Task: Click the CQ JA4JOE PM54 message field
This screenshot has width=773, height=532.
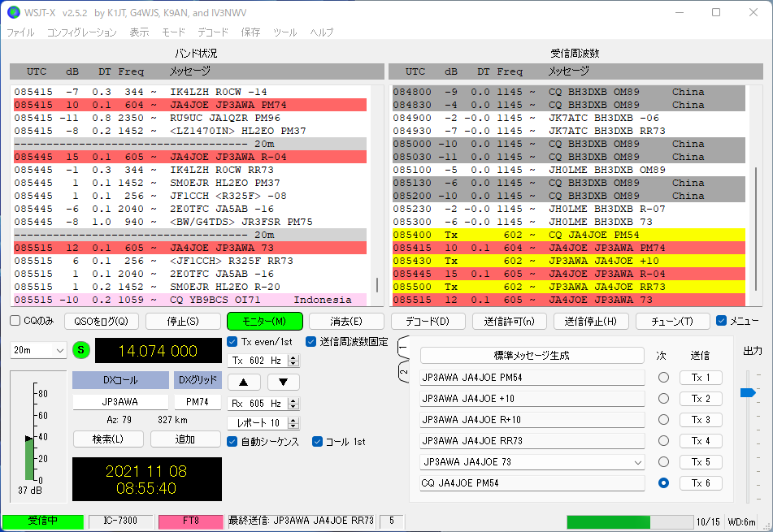Action: pos(532,483)
